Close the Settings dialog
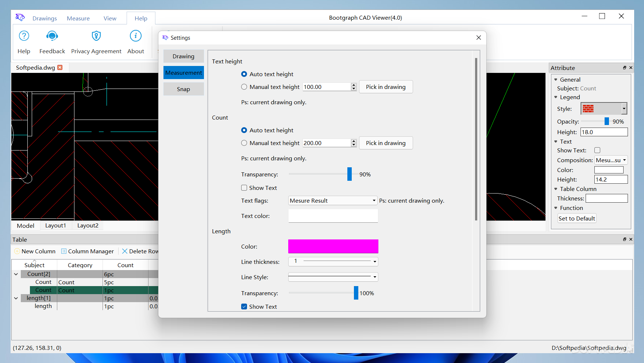 479,38
